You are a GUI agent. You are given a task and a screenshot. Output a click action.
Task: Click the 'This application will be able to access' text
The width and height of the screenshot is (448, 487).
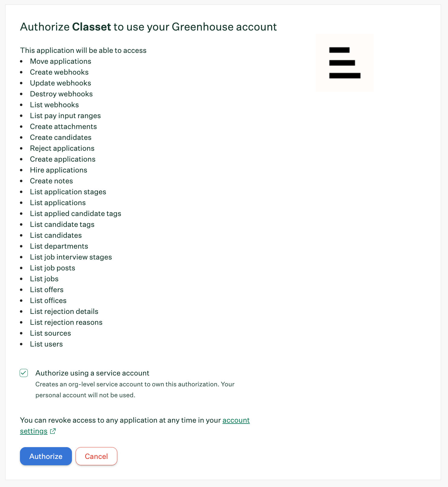coord(83,50)
